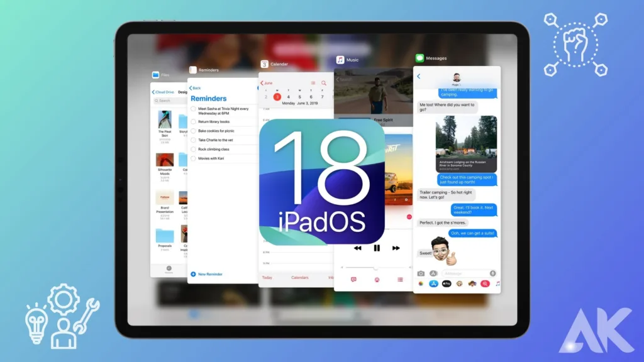Open the Messages app icon in switcher
This screenshot has width=644, height=362.
coord(419,58)
